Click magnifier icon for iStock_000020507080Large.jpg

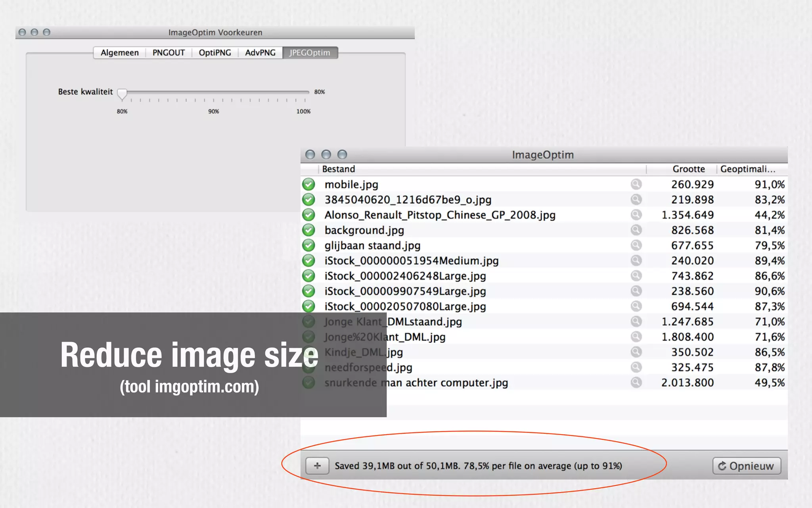636,306
